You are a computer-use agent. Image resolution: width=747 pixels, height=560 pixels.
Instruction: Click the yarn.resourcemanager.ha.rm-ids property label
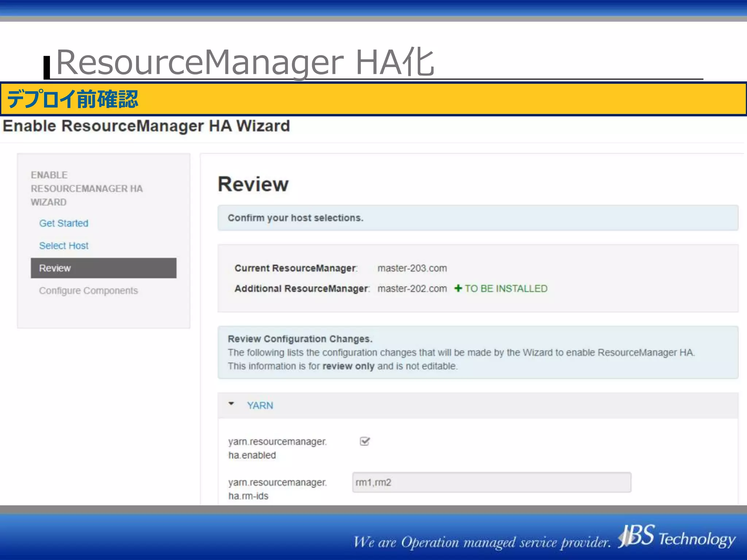click(278, 489)
